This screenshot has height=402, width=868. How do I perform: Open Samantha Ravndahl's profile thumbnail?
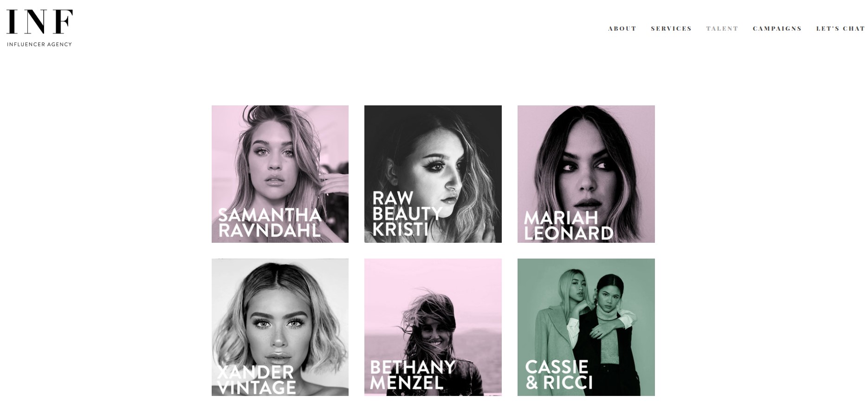[280, 174]
